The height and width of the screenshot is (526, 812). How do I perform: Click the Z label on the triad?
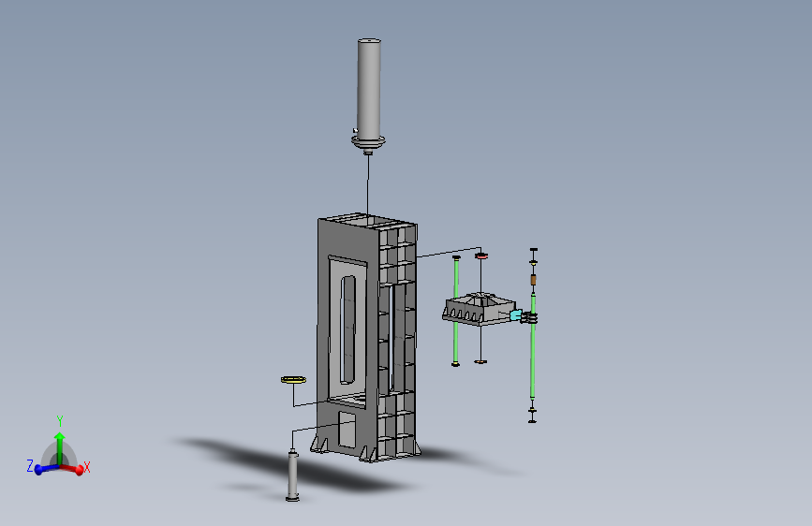30,465
